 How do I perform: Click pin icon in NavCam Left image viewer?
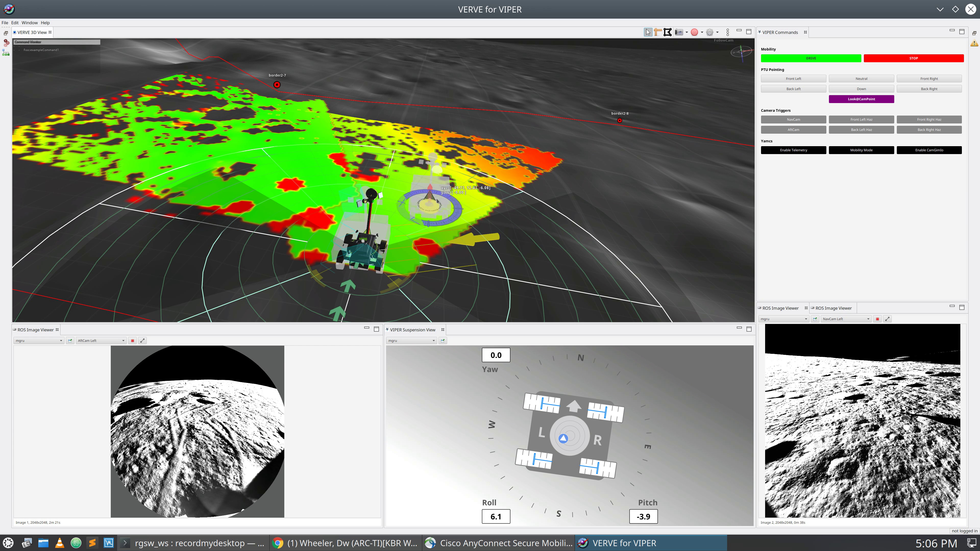(x=815, y=319)
